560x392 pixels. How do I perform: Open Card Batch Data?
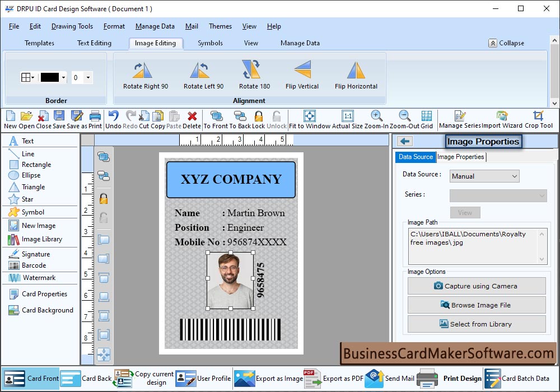click(x=517, y=379)
